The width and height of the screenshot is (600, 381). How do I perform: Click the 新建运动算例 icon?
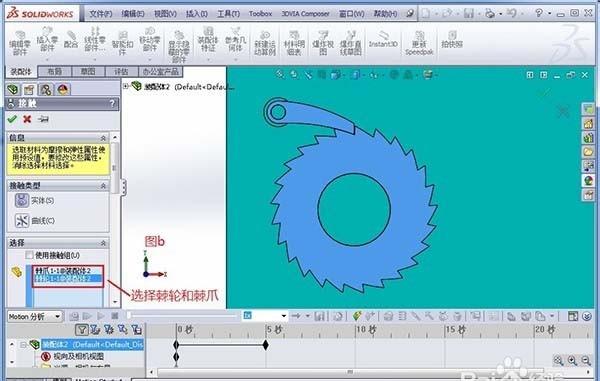(265, 43)
